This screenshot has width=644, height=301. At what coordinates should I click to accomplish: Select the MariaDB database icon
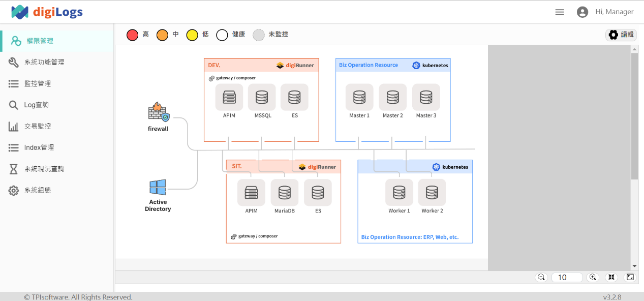285,193
